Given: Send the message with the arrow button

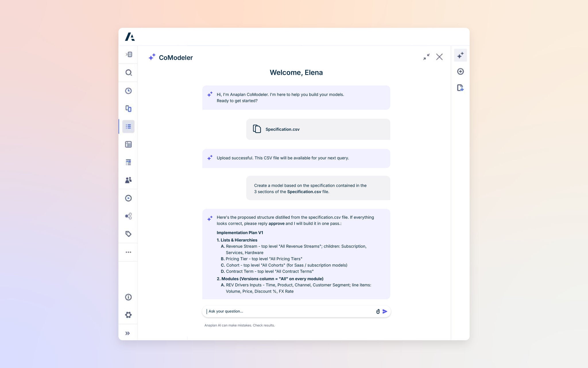Looking at the screenshot, I should point(385,311).
